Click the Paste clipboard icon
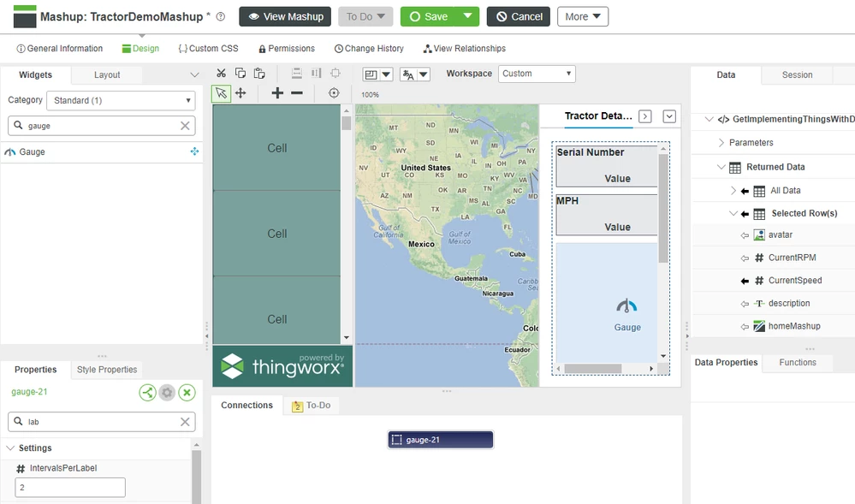 pos(259,73)
